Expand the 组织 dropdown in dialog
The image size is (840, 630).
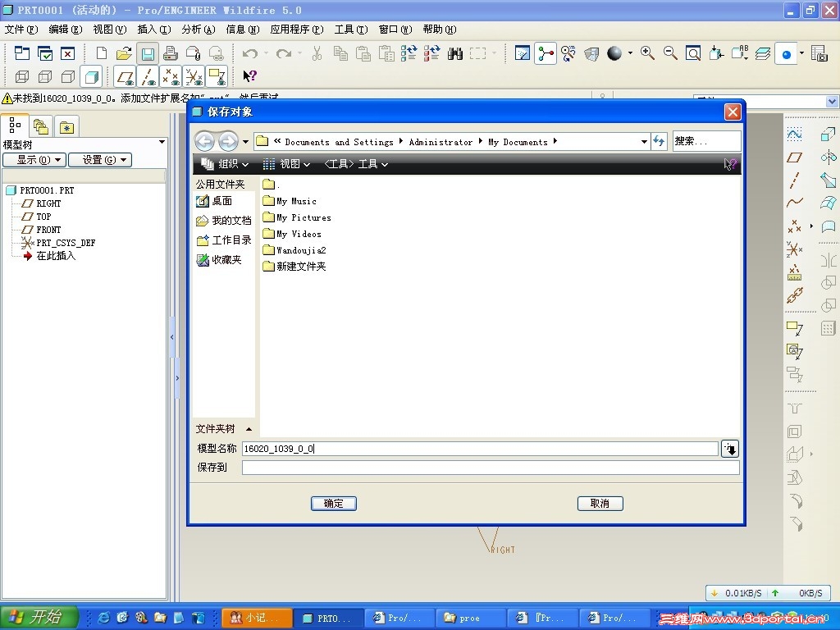click(225, 164)
